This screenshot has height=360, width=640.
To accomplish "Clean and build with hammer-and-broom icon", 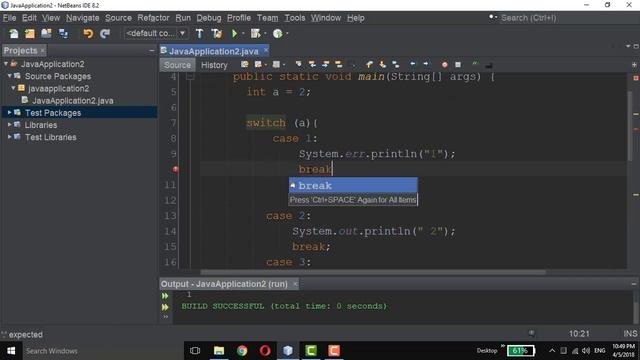I will point(216,33).
